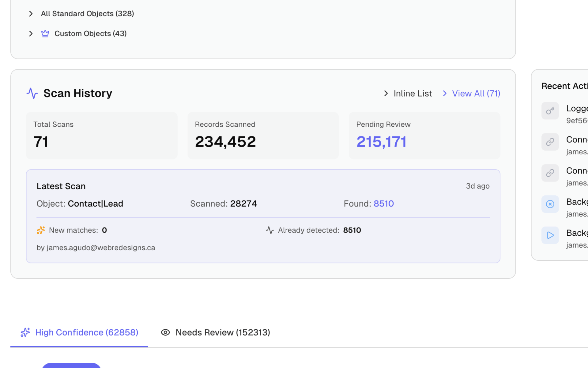This screenshot has width=588, height=368.
Task: Click the circled X background job icon
Action: [550, 204]
